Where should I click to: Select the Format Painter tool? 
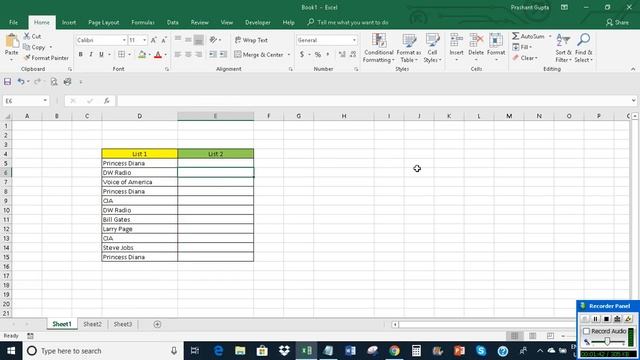[x=46, y=58]
